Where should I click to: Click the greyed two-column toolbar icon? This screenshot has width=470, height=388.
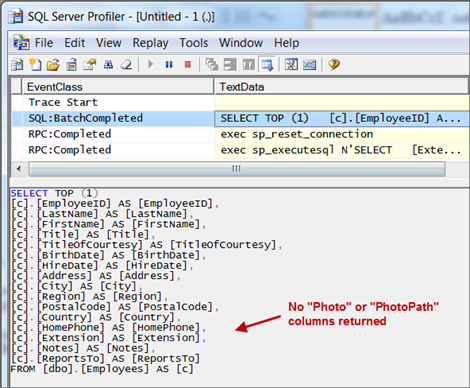click(x=249, y=64)
